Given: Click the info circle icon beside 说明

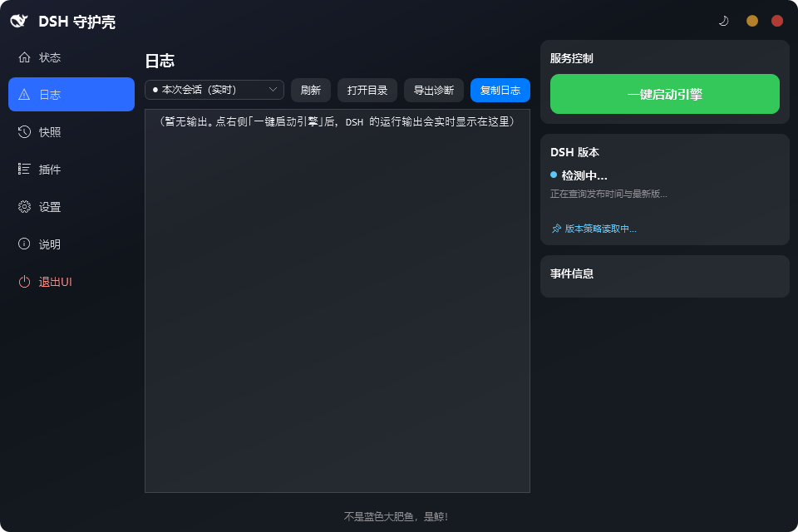Looking at the screenshot, I should pyautogui.click(x=24, y=244).
